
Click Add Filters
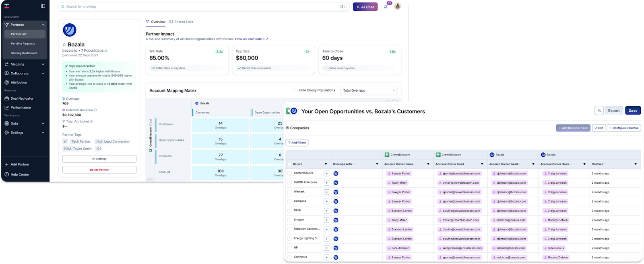point(297,143)
